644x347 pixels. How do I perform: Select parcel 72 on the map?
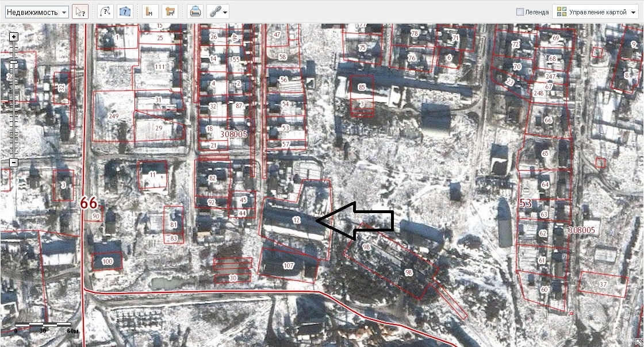pos(515,45)
